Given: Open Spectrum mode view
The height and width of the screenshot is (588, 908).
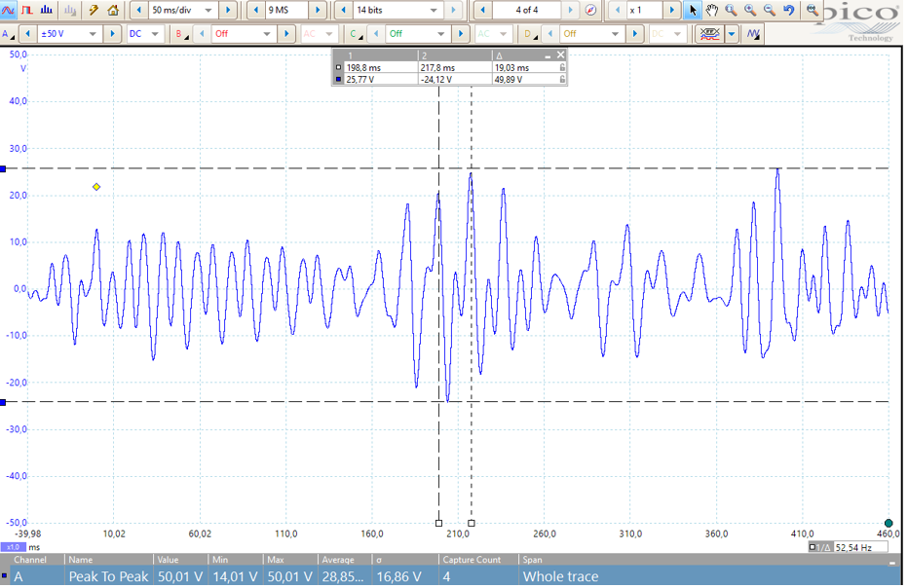Looking at the screenshot, I should pyautogui.click(x=47, y=10).
